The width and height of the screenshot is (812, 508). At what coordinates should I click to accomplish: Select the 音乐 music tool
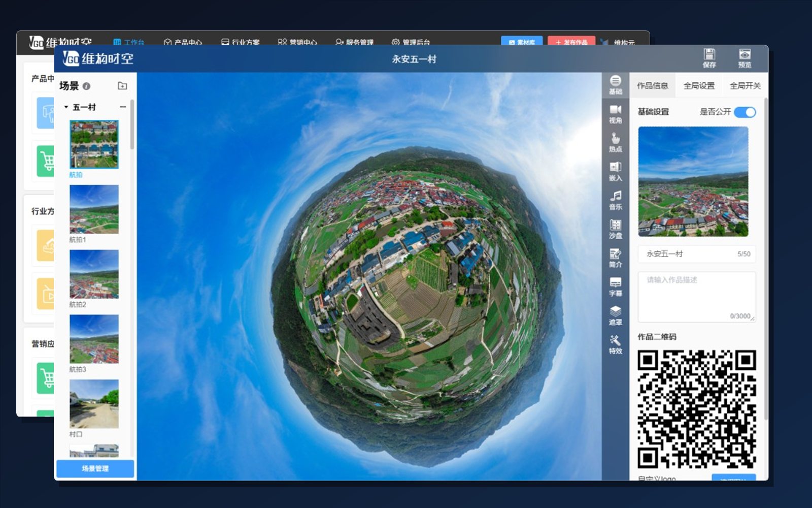(615, 201)
